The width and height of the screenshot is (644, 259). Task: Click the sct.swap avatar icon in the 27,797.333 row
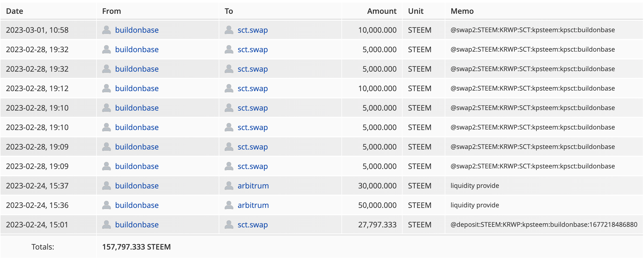229,225
